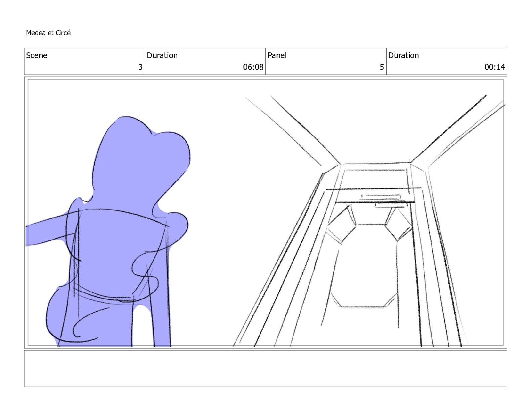532x411 pixels.
Task: Click the storyboard panel drawing
Action: [x=265, y=213]
